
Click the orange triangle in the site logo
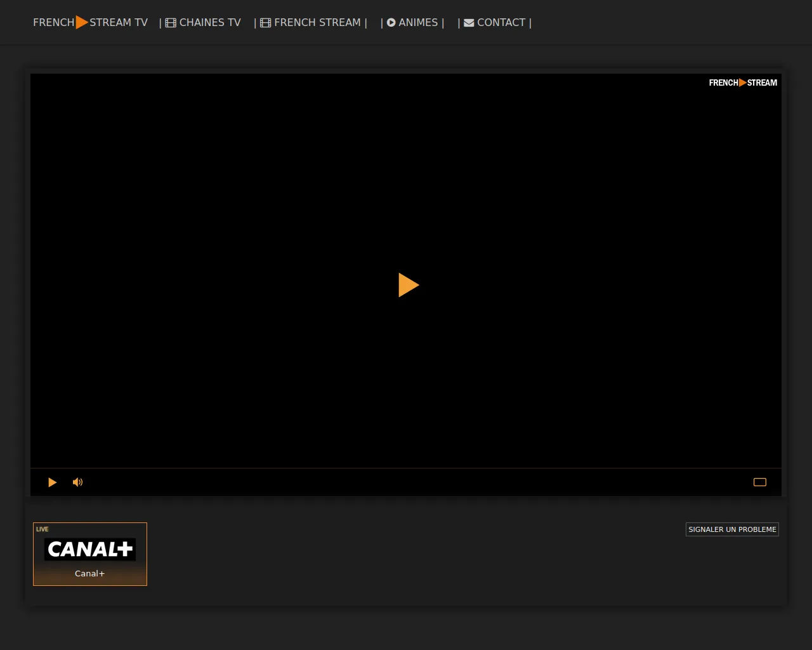click(82, 23)
